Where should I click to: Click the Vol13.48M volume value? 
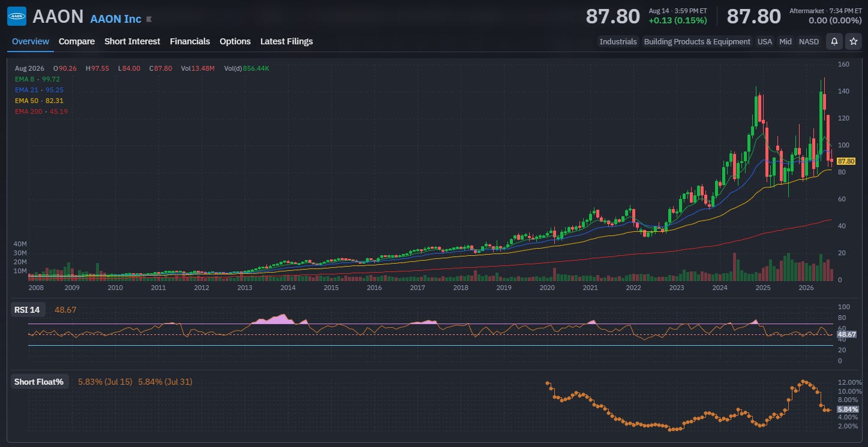point(199,68)
